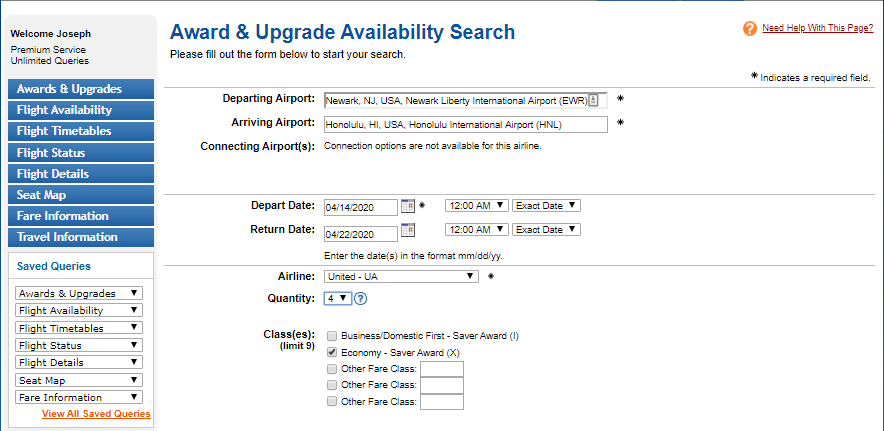Open Return Date Exact Date dropdown
This screenshot has height=431, width=884.
tap(546, 230)
